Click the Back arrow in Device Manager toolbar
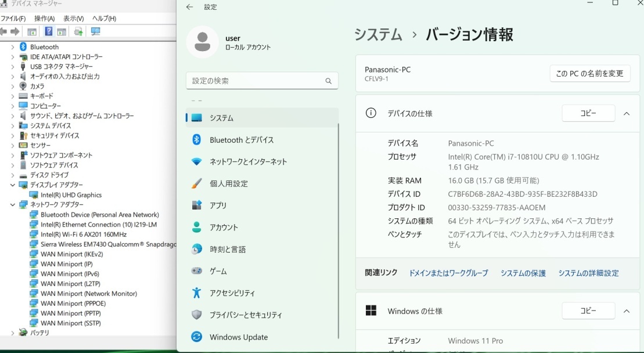Viewport: 644px width, 353px height. [x=3, y=31]
